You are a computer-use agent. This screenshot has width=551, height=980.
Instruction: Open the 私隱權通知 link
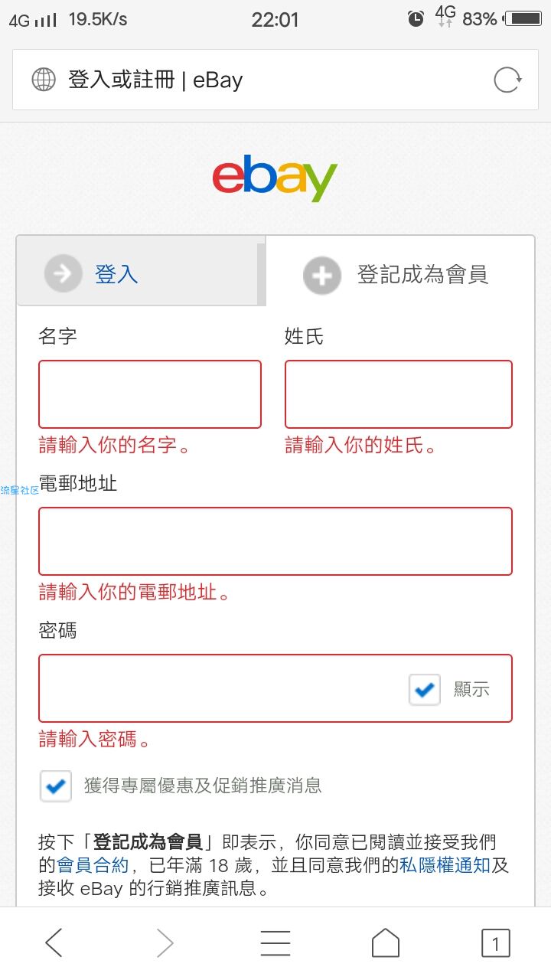click(x=445, y=866)
